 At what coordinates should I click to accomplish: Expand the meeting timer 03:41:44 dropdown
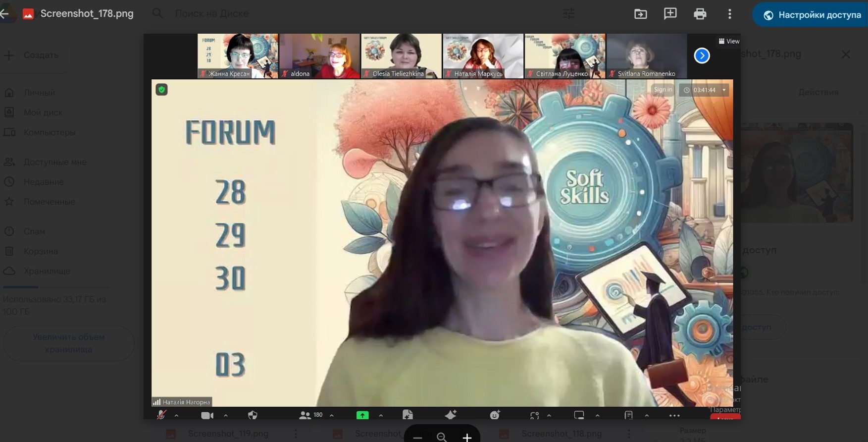pos(724,90)
